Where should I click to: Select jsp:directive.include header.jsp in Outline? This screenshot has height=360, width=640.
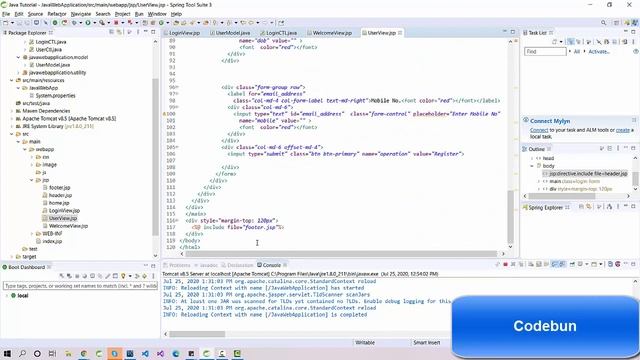click(585, 173)
